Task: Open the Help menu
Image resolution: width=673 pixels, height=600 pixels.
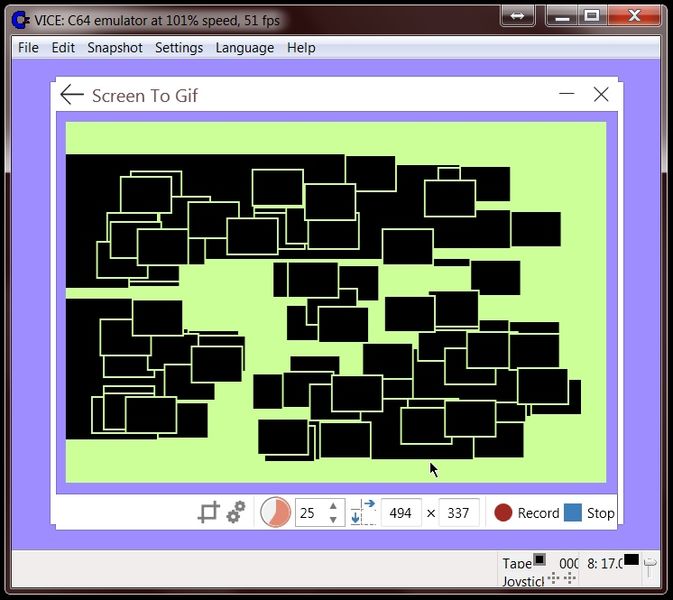Action: tap(301, 48)
